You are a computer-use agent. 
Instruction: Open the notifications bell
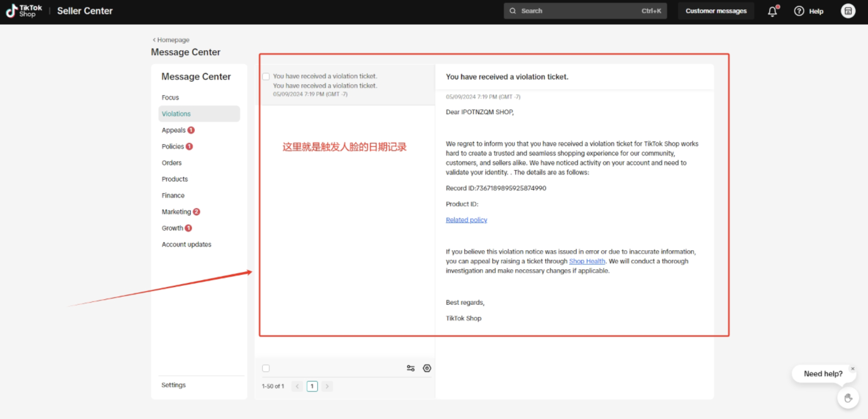[772, 11]
